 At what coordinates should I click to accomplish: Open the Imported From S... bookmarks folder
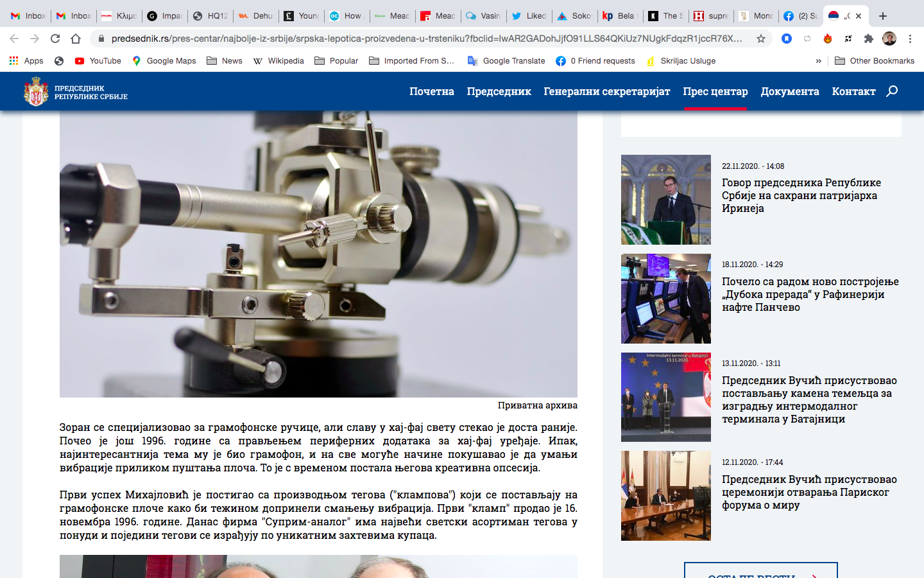coord(411,61)
